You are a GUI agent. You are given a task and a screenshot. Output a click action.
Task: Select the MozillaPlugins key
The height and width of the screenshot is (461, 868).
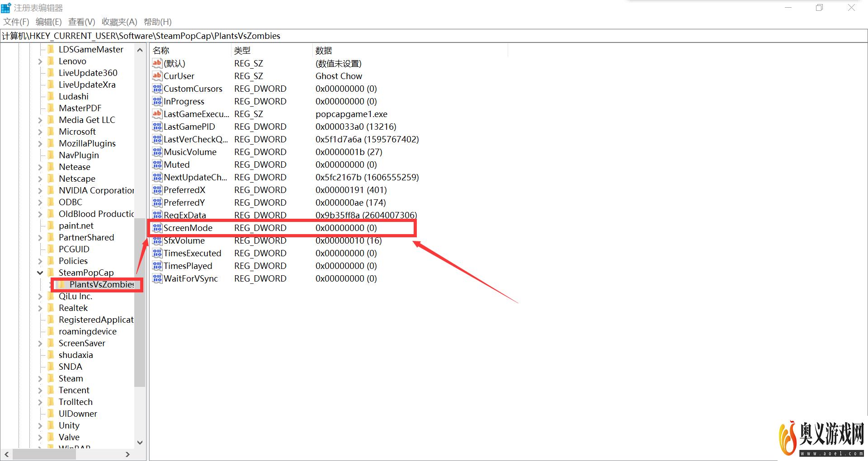tap(87, 143)
